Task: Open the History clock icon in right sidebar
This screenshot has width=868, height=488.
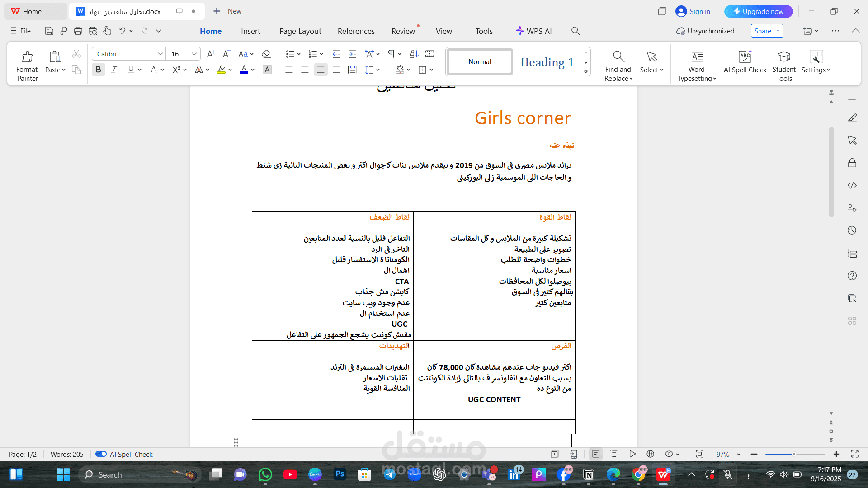Action: pos(852,230)
